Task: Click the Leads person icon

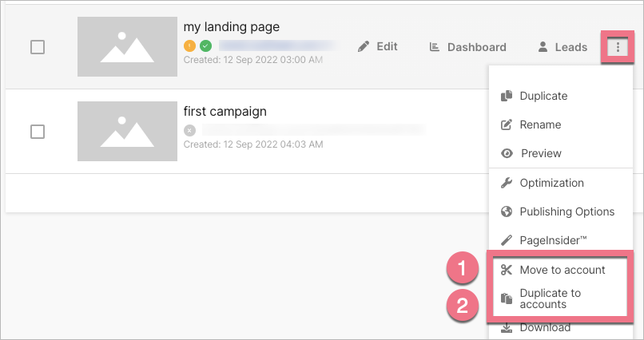Action: (543, 47)
